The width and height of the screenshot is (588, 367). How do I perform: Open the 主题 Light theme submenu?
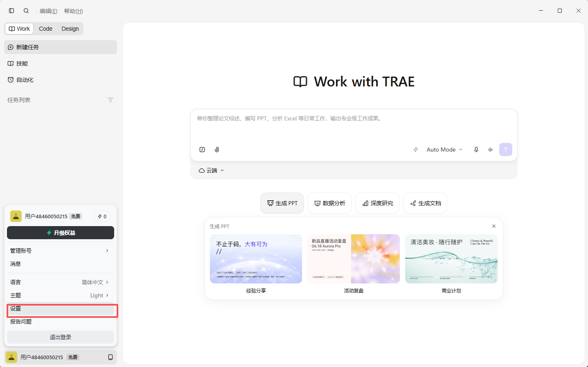click(x=61, y=295)
